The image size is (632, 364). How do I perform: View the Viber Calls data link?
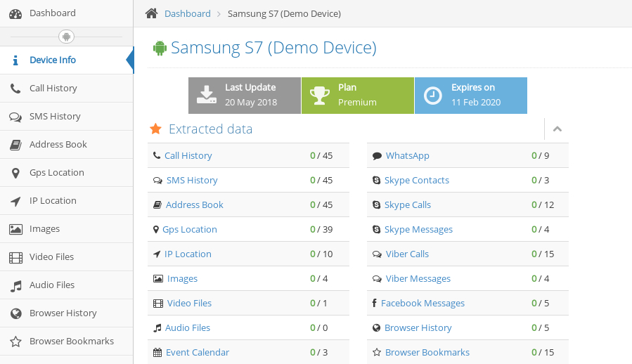tap(407, 254)
